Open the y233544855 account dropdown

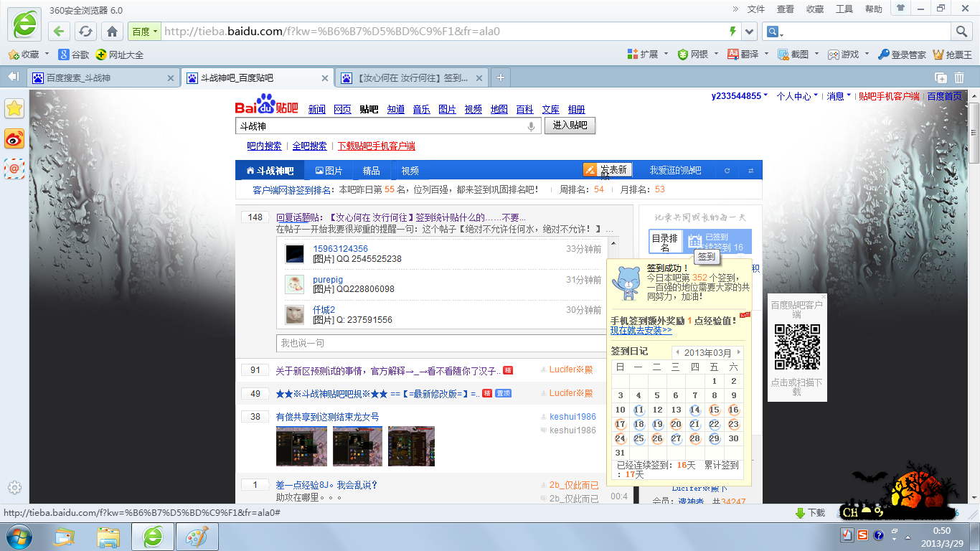[x=740, y=96]
